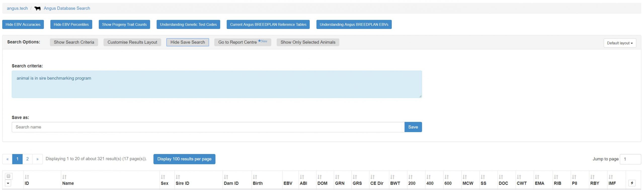
Task: Sort by BWT column using its arrows
Action: (x=392, y=177)
